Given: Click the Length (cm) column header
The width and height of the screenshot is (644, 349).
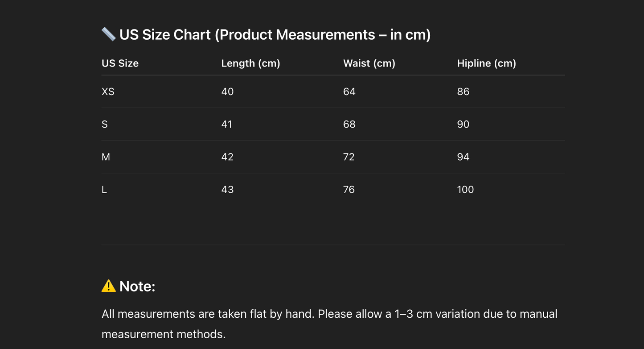Looking at the screenshot, I should (x=250, y=63).
